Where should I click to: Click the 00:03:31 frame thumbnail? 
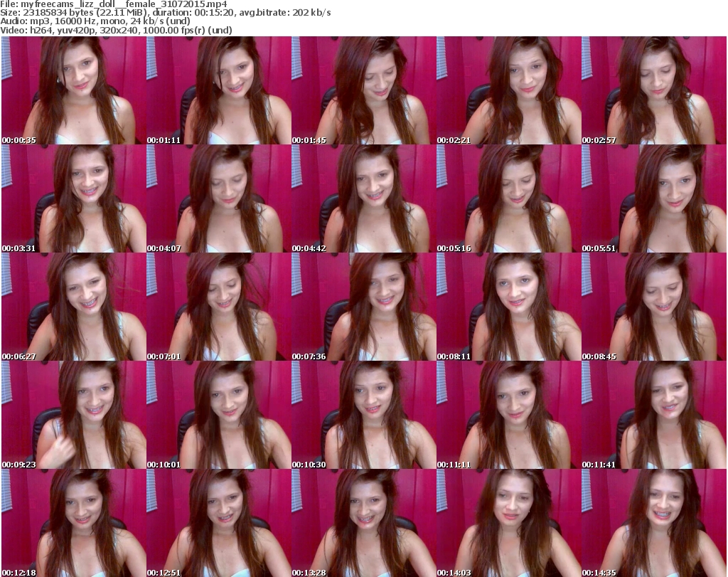73,198
